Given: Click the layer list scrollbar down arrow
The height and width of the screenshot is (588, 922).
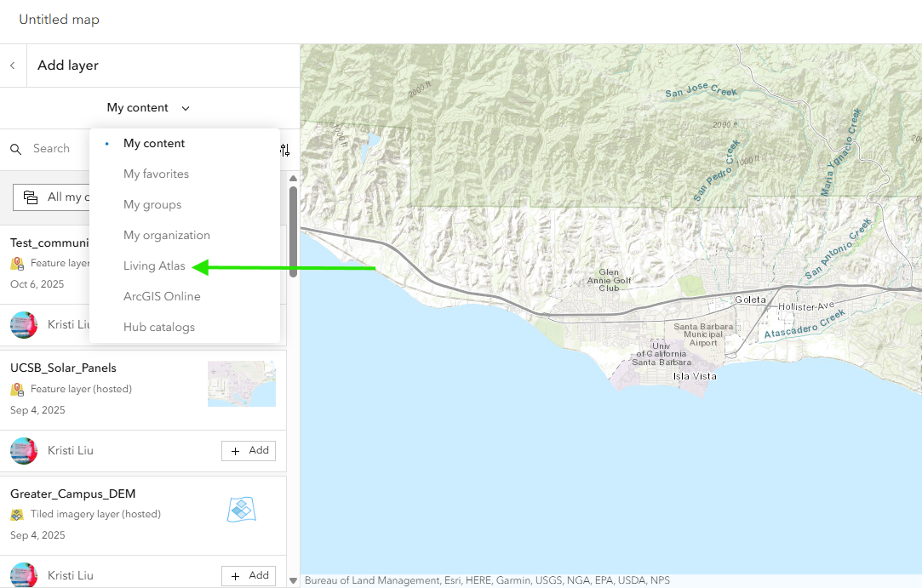Looking at the screenshot, I should pos(293,580).
